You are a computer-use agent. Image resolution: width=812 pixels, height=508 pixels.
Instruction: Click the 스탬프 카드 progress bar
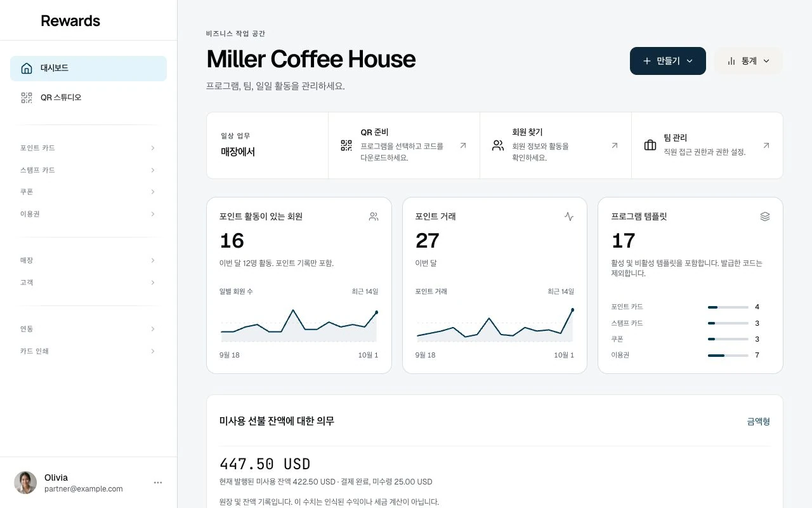[x=728, y=323]
